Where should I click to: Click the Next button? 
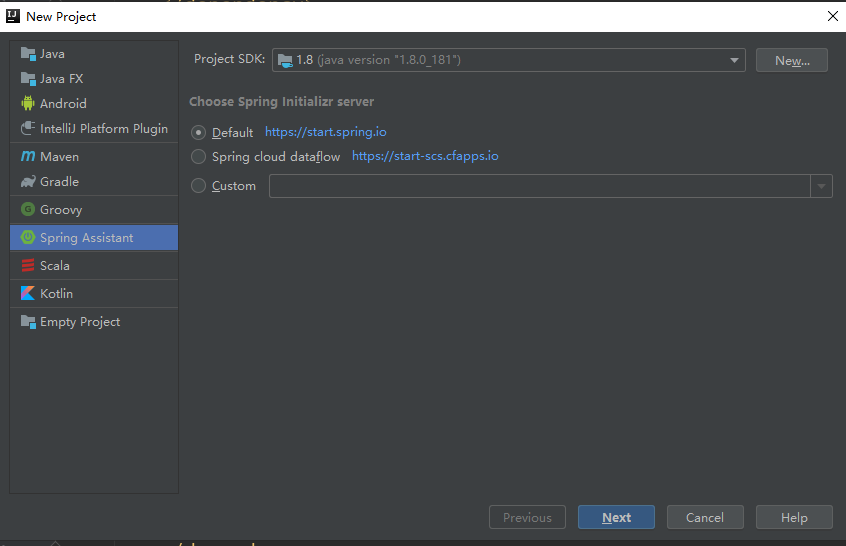[x=616, y=517]
